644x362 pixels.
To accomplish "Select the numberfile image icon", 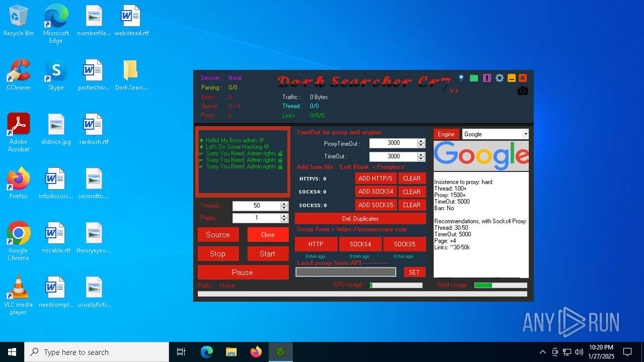I will pos(94,21).
